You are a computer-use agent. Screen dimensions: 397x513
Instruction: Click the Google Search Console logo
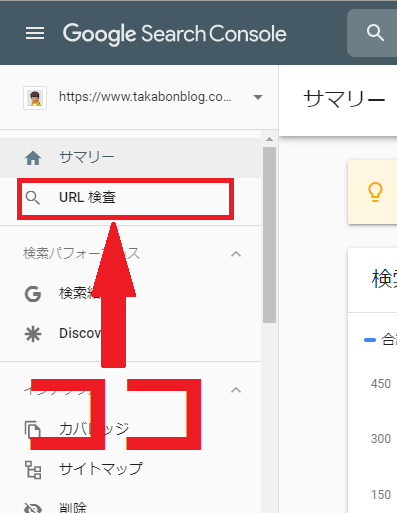tap(175, 34)
